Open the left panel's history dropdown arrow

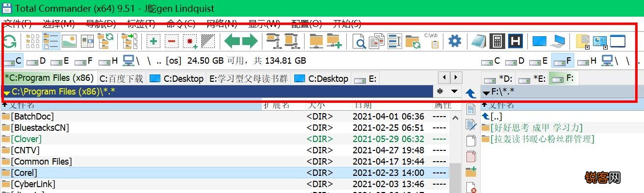tap(454, 92)
